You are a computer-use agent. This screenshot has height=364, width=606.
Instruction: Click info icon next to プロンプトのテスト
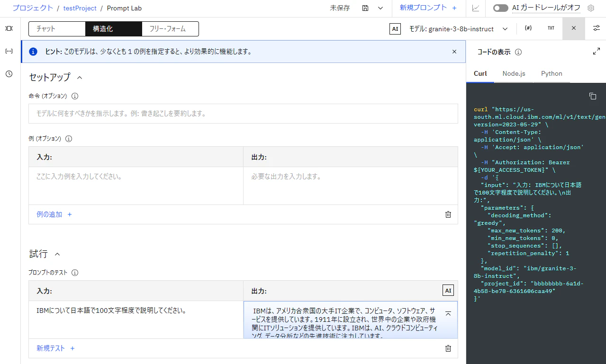pos(75,273)
